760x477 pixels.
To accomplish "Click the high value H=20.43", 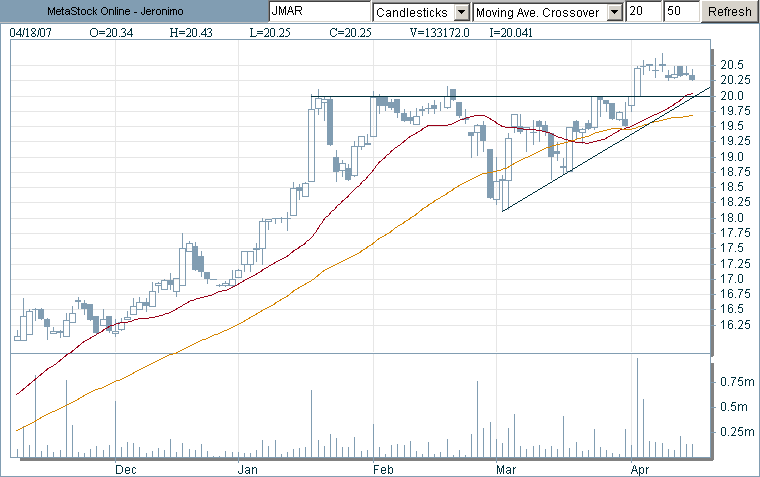I will [x=191, y=33].
